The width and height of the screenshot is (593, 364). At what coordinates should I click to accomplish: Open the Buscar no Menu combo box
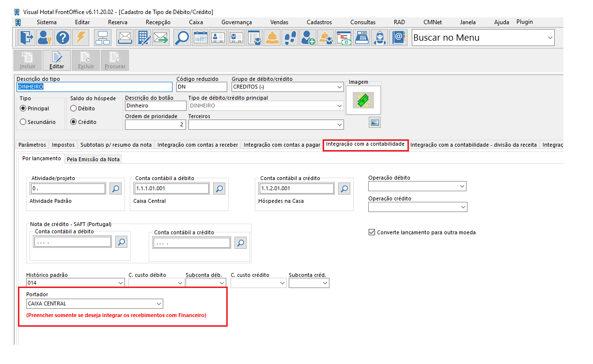point(483,38)
